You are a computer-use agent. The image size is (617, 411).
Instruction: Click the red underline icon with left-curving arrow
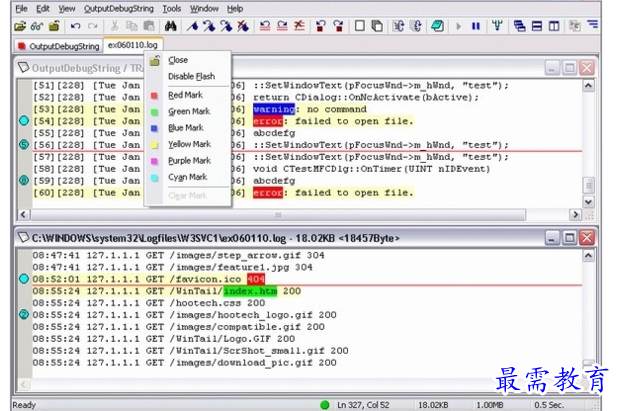pos(265,26)
